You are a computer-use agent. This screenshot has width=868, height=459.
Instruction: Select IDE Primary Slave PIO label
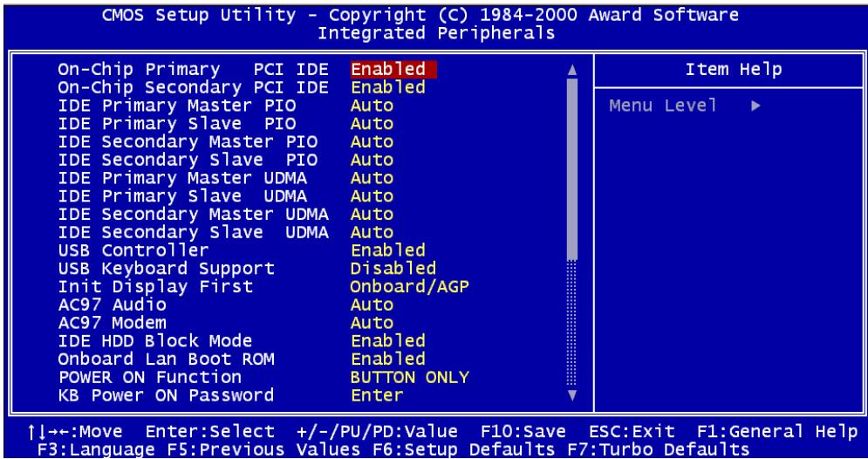177,123
